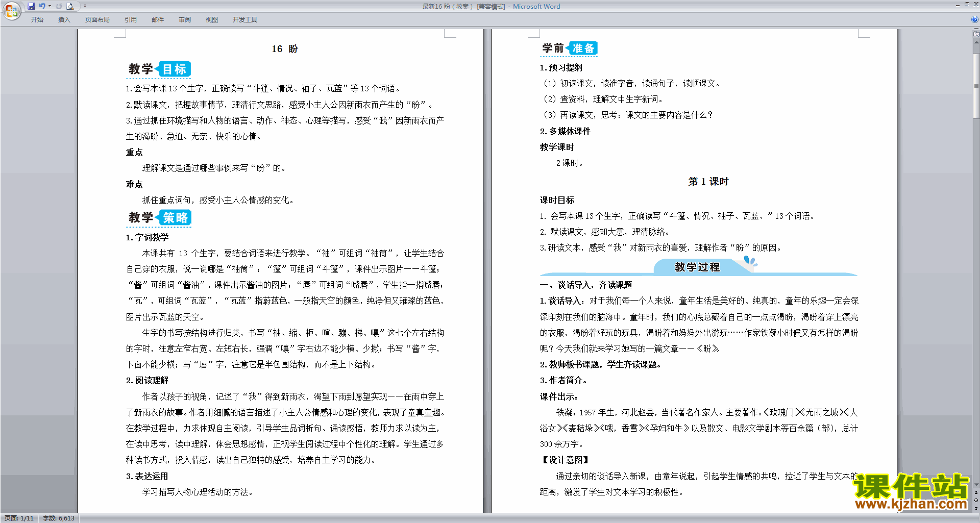
Task: Click the 2.多媒体课件 heading
Action: (x=565, y=132)
